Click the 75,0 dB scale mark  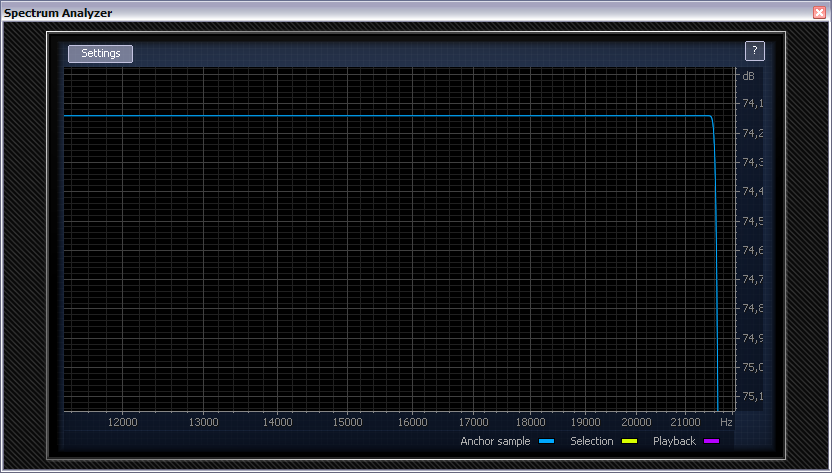[751, 367]
